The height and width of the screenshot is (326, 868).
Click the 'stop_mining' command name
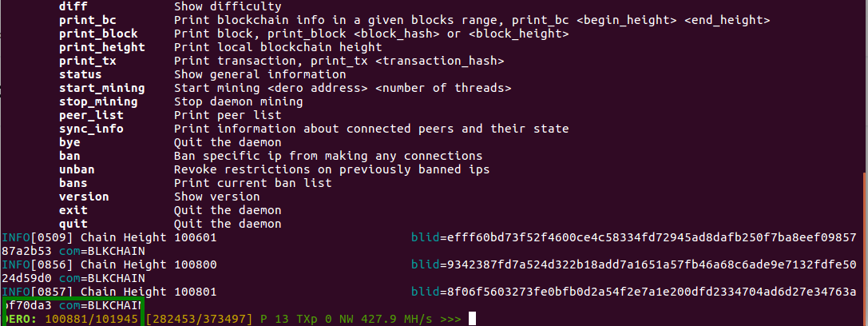point(98,101)
